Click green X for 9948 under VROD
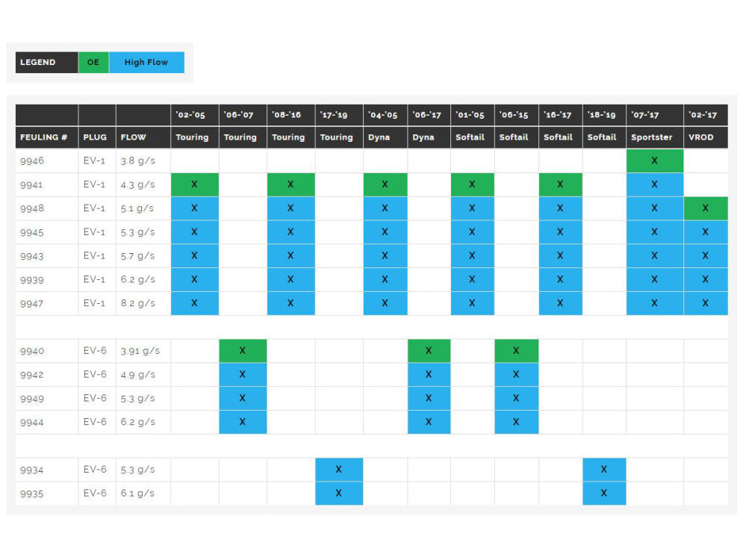This screenshot has width=746, height=560. point(705,208)
